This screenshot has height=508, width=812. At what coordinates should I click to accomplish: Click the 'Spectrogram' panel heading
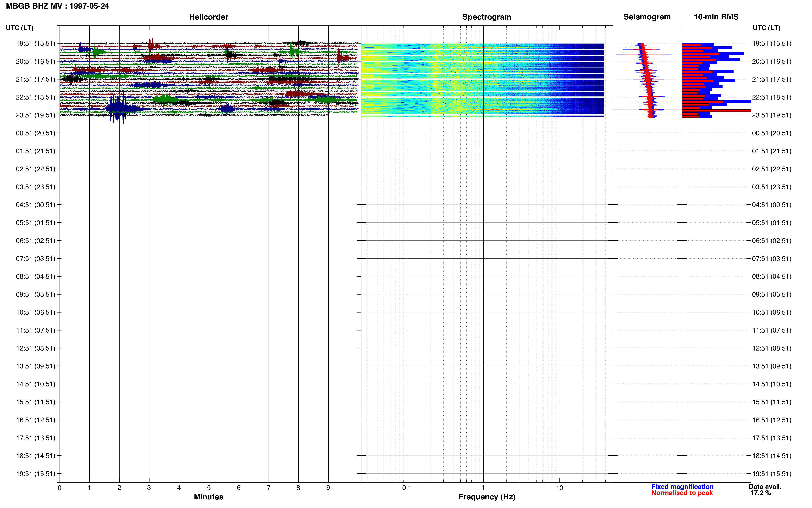click(487, 17)
